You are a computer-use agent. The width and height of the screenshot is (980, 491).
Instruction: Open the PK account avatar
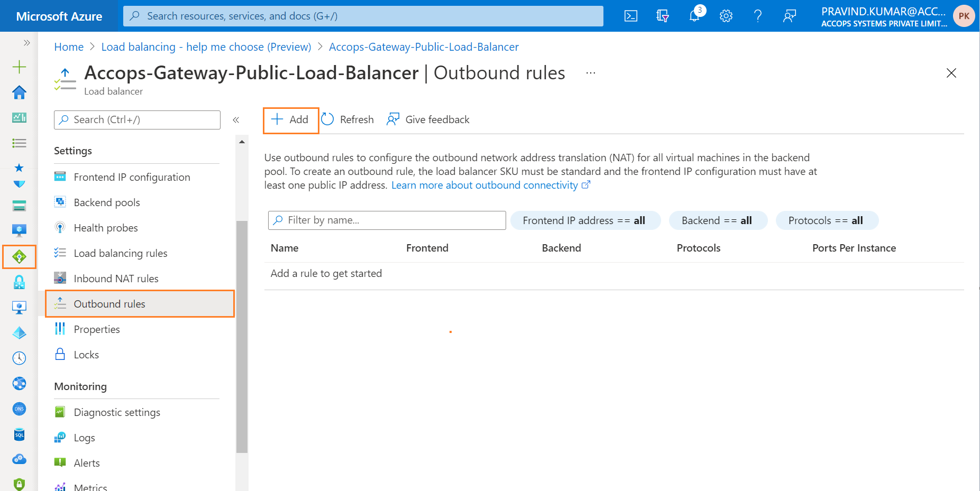[964, 16]
